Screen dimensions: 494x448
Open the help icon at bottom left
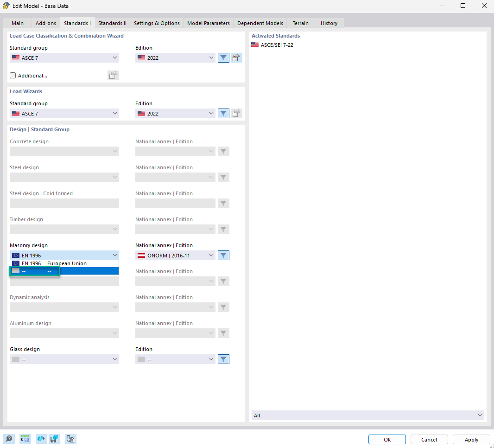coord(9,439)
